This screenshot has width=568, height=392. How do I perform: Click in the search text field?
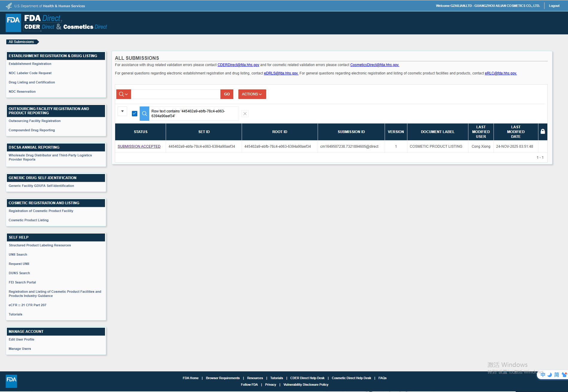(x=176, y=94)
